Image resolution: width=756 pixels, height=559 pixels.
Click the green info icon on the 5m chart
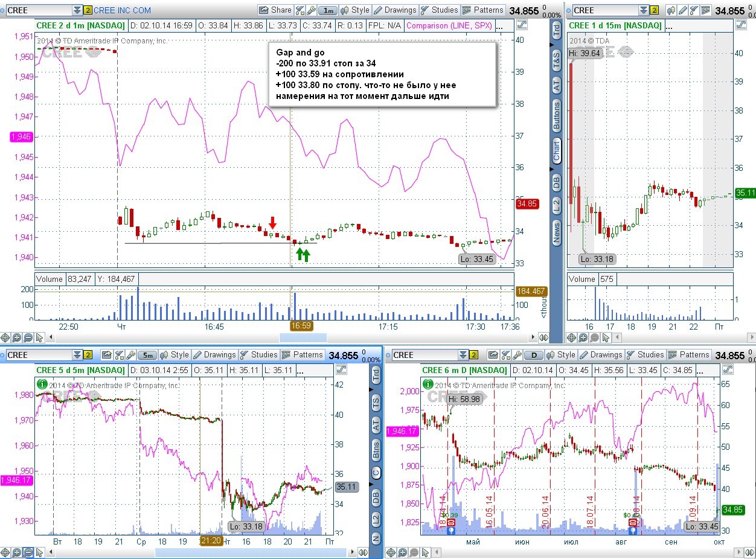[42, 383]
